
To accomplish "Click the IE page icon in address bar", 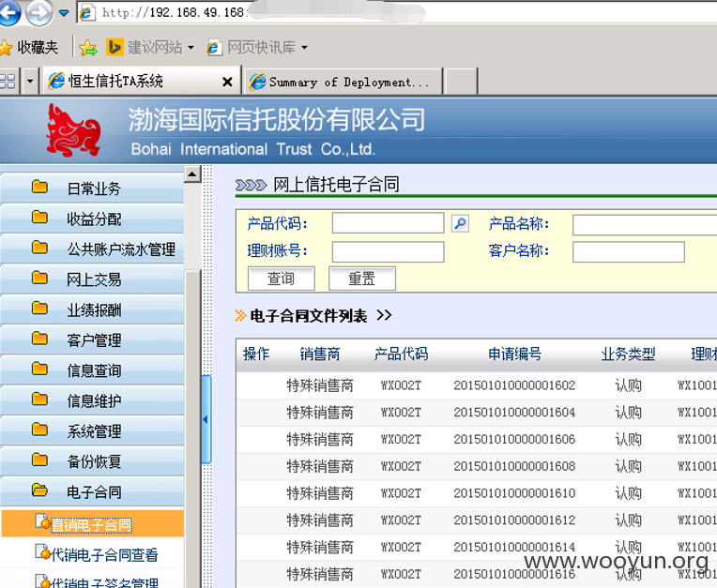I will click(86, 13).
